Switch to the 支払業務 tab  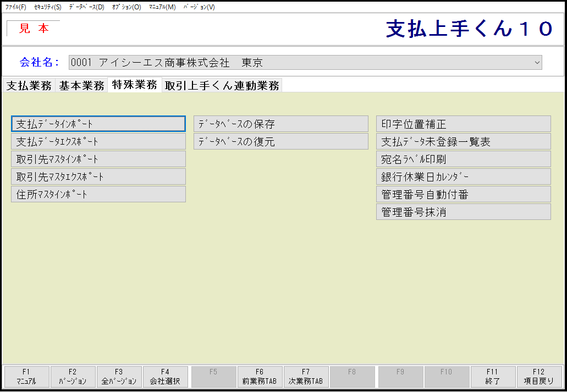pos(29,86)
